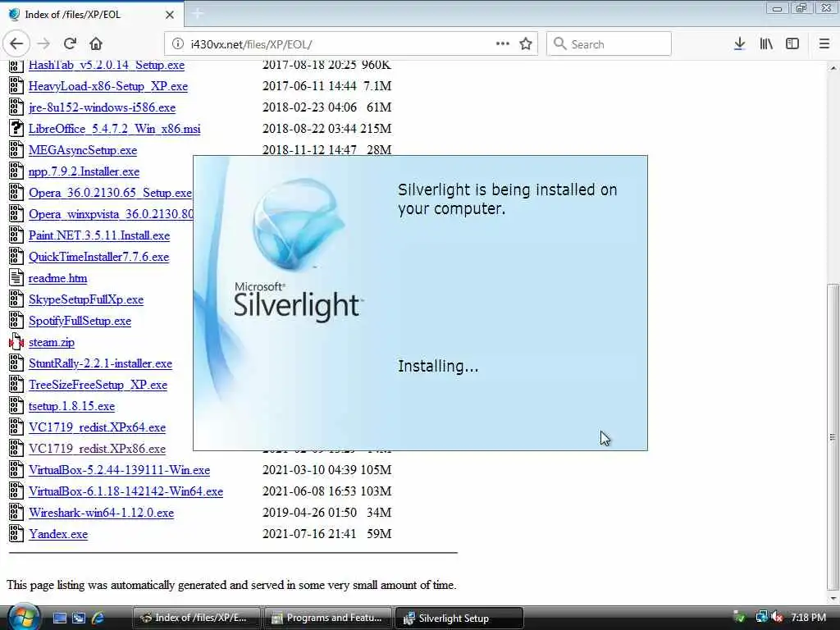Open jre-8u152-windows-i586.exe link
This screenshot has height=630, width=840.
[x=102, y=107]
